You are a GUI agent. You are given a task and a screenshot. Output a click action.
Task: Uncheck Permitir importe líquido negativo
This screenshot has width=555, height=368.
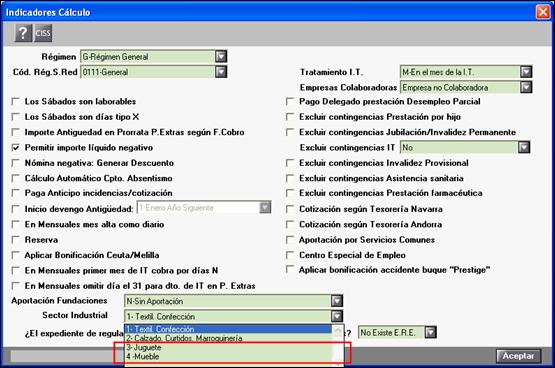tap(15, 148)
